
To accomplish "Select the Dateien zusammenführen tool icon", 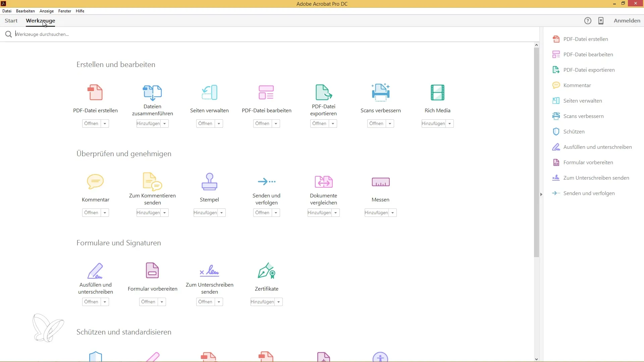I will click(x=152, y=93).
